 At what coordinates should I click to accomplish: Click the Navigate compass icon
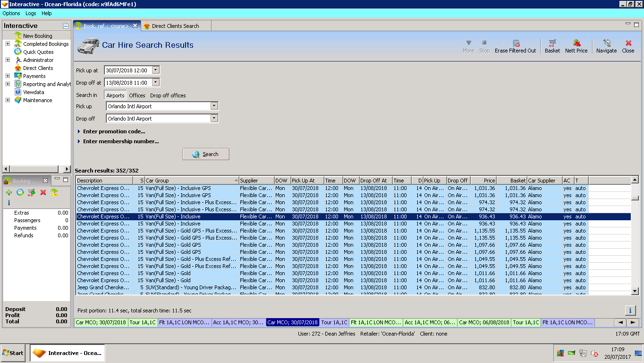point(606,43)
